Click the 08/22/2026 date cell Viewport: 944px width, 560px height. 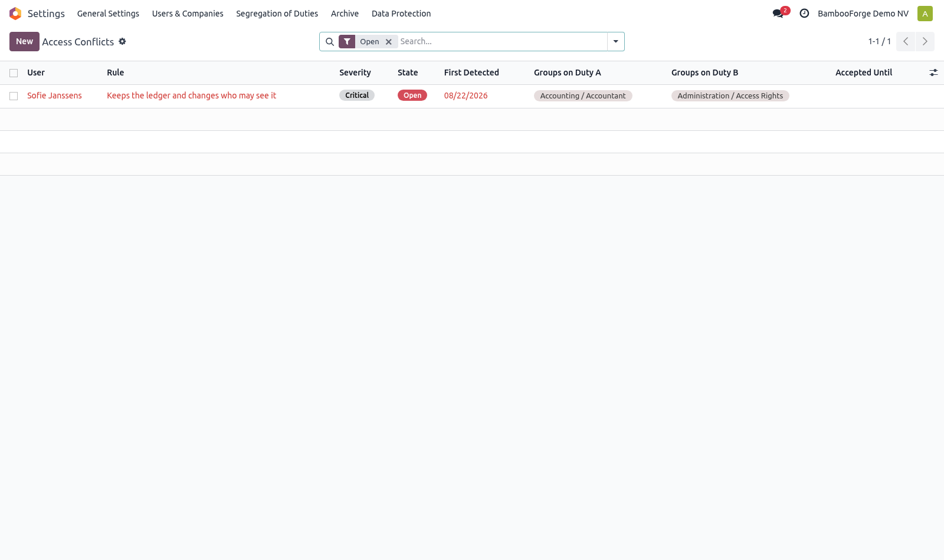466,95
